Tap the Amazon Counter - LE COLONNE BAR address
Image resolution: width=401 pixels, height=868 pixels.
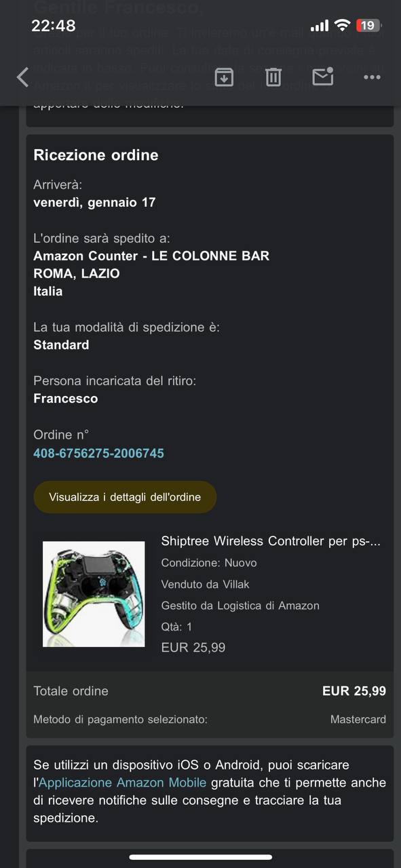tap(151, 256)
